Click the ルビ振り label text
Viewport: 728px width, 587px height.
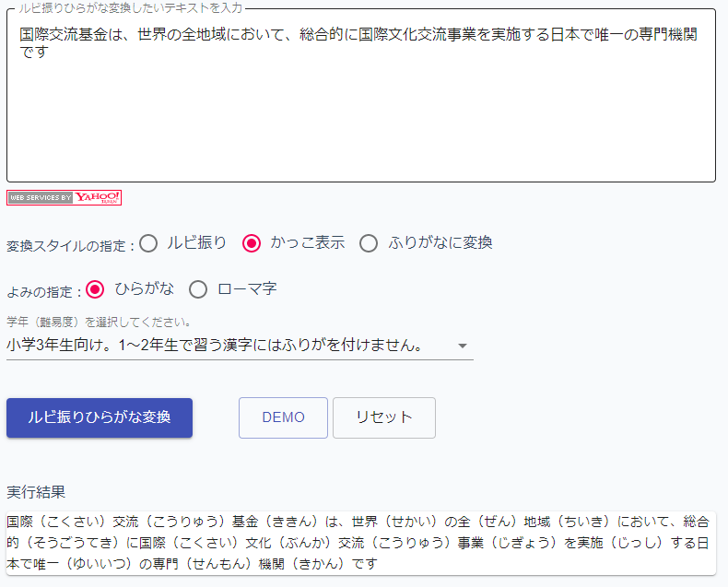click(x=196, y=242)
